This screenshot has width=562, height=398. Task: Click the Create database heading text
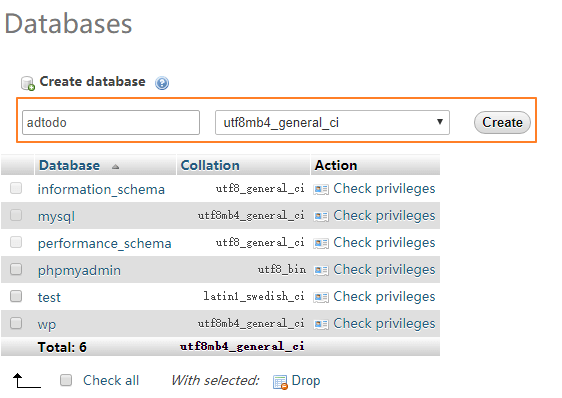[92, 82]
